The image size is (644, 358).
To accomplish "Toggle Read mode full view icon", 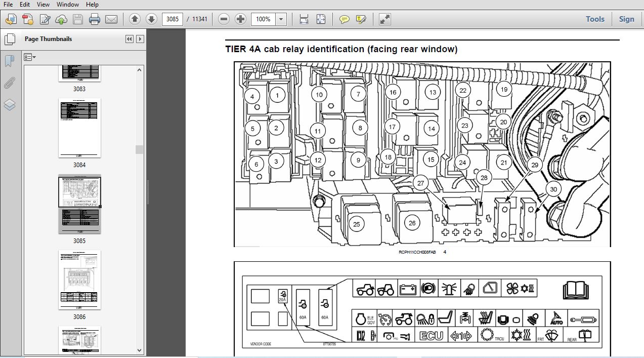I will coord(384,19).
